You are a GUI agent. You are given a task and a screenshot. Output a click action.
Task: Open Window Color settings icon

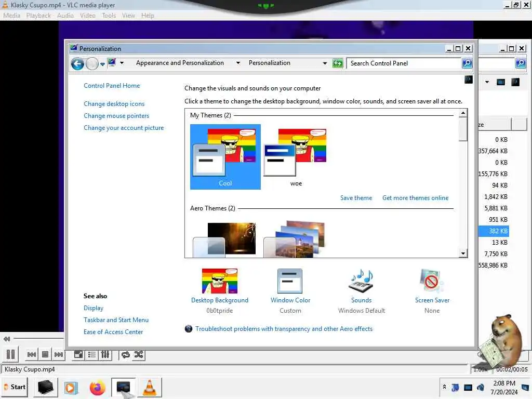pyautogui.click(x=290, y=281)
